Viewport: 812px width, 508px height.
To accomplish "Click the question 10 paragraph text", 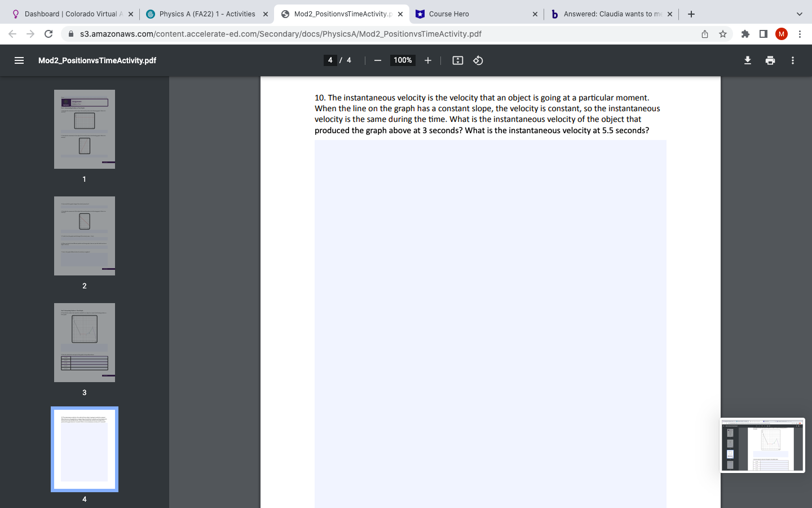I will (x=487, y=114).
